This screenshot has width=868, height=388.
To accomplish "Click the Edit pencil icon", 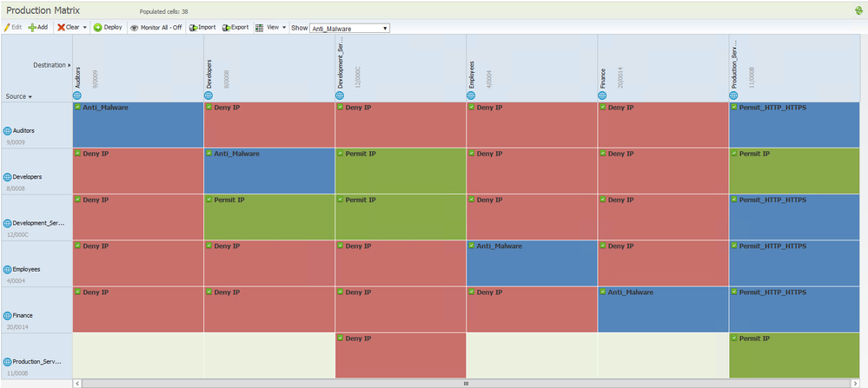I will 7,27.
